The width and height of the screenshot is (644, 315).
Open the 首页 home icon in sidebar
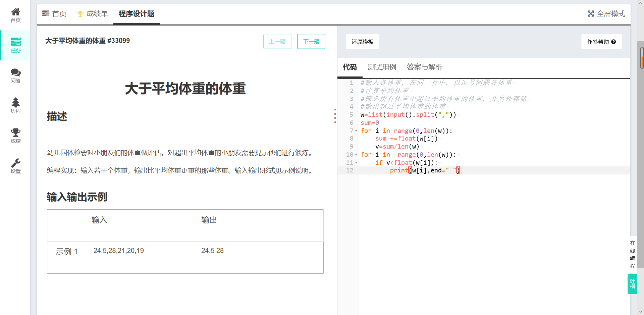pyautogui.click(x=15, y=15)
